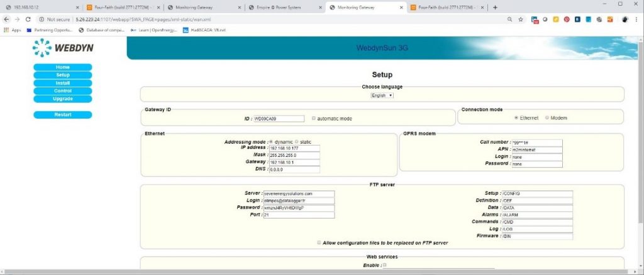Click the Mask field
This screenshot has width=644, height=275.
click(x=294, y=155)
